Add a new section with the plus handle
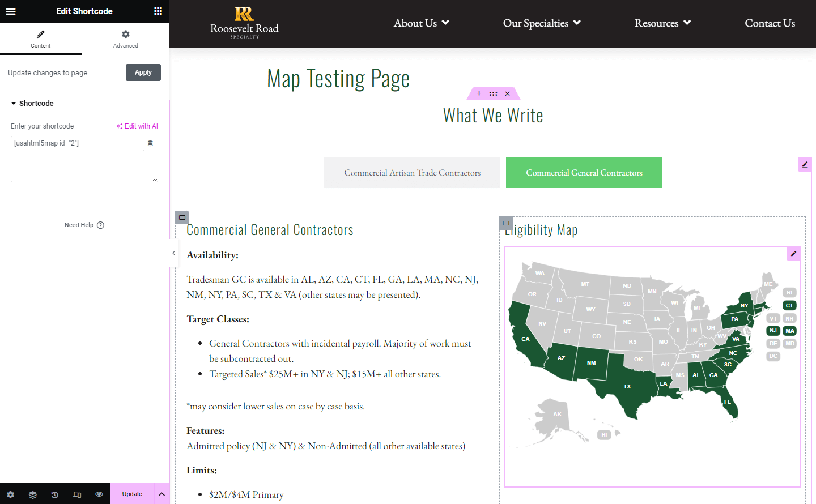Viewport: 816px width, 504px height. click(479, 93)
